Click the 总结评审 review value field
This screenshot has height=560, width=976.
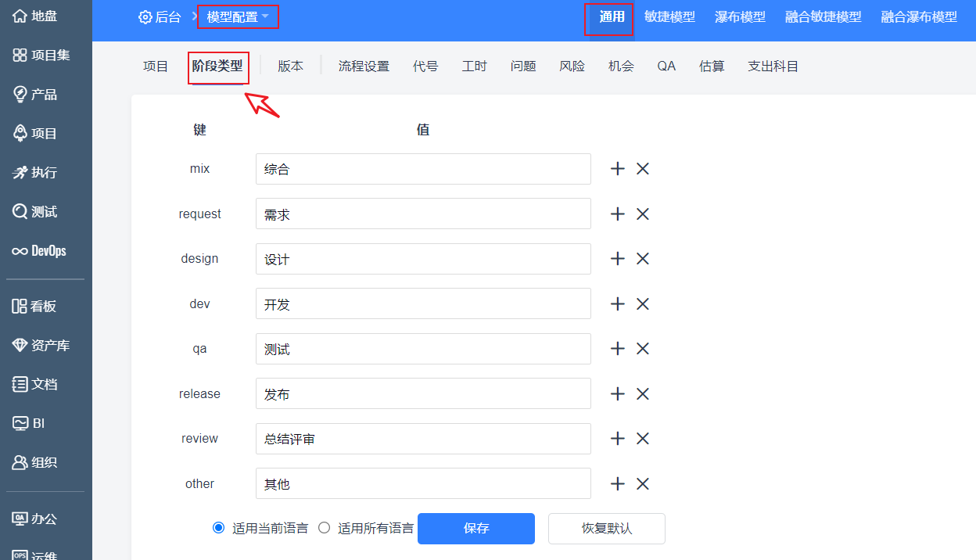point(422,440)
